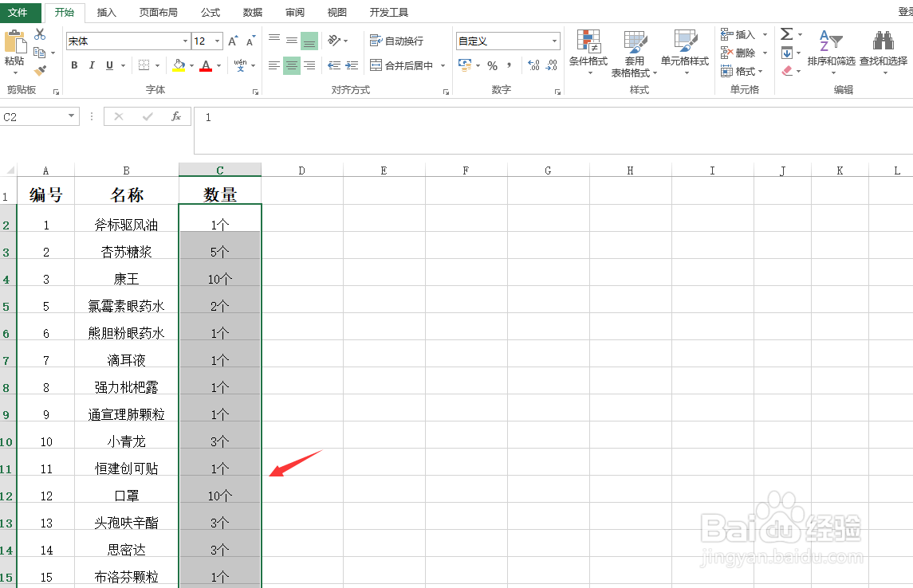The image size is (913, 588).
Task: Click the decrease indent icon
Action: click(x=334, y=65)
